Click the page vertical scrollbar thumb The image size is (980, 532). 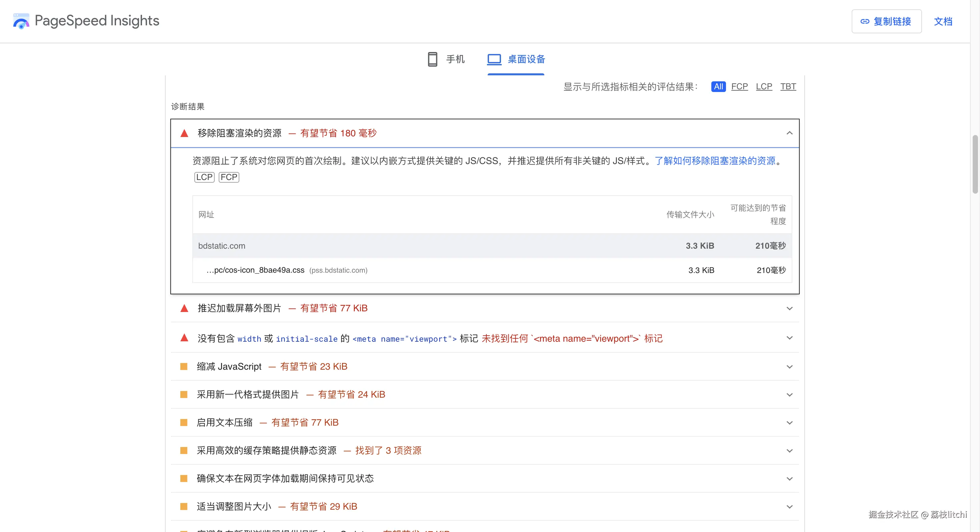(x=975, y=164)
